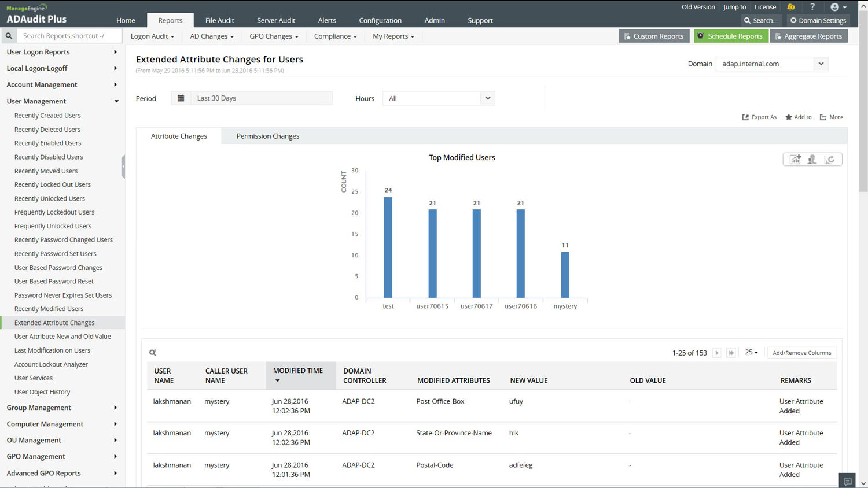Open the Hours dropdown
This screenshot has width=868, height=488.
click(487, 98)
